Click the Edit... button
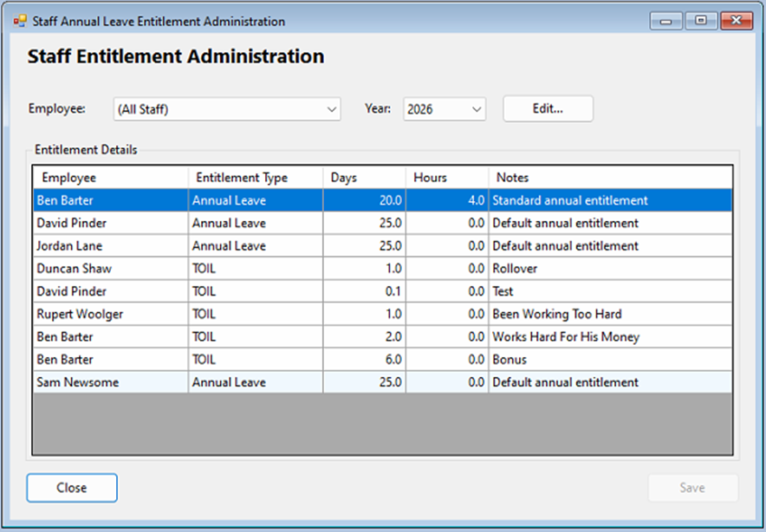The image size is (766, 532). (549, 108)
